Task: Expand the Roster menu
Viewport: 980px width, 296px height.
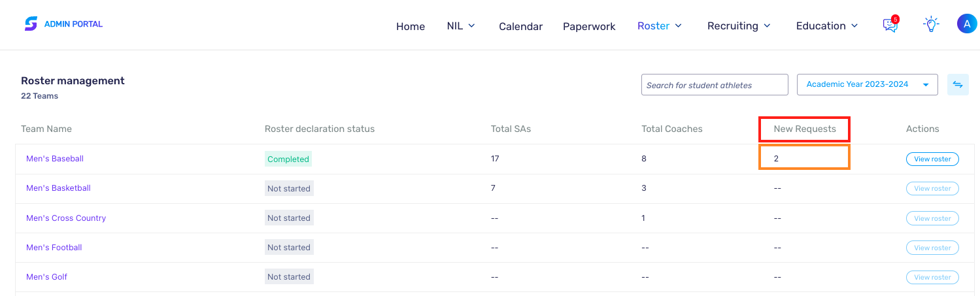Action: click(x=660, y=25)
